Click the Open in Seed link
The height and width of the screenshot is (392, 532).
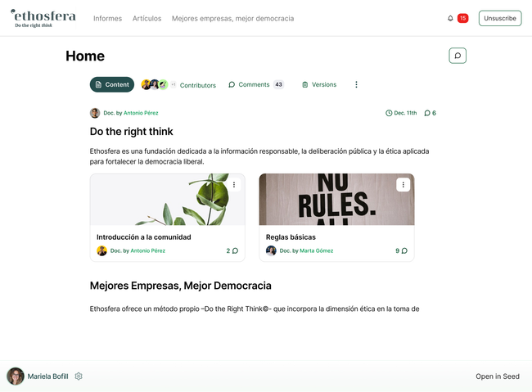tap(497, 376)
